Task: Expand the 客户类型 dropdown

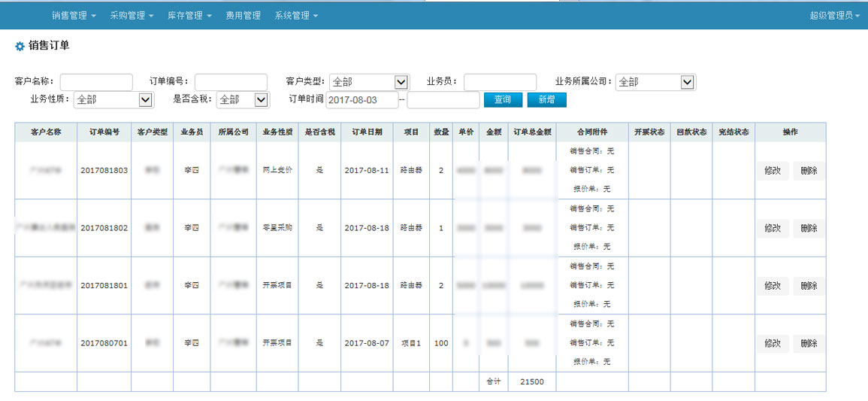Action: pos(368,82)
